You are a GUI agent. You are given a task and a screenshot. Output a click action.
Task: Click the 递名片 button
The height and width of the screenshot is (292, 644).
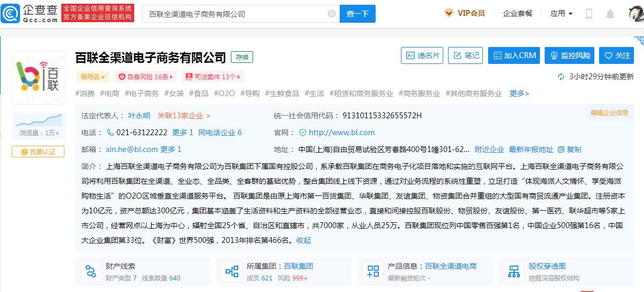(422, 55)
